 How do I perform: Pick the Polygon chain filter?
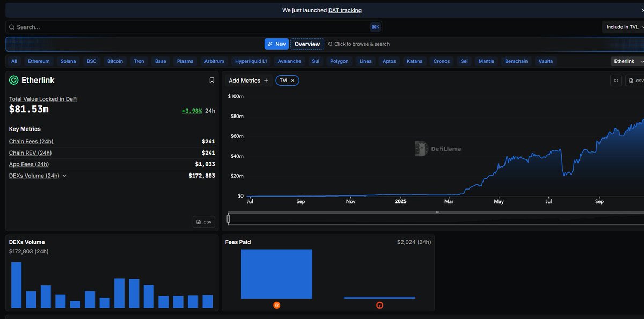click(x=339, y=61)
